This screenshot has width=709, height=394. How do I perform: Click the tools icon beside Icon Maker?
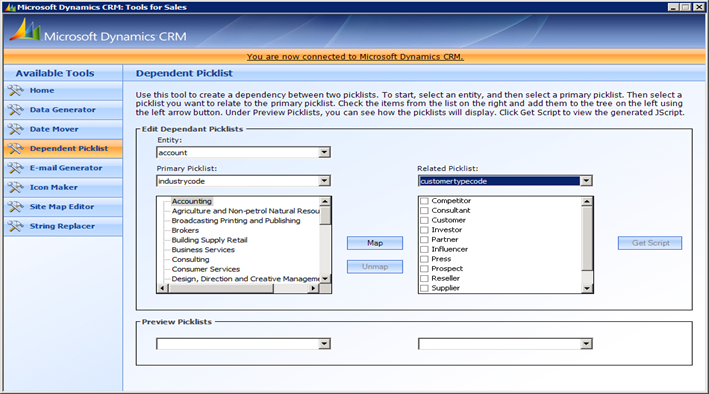click(x=15, y=188)
